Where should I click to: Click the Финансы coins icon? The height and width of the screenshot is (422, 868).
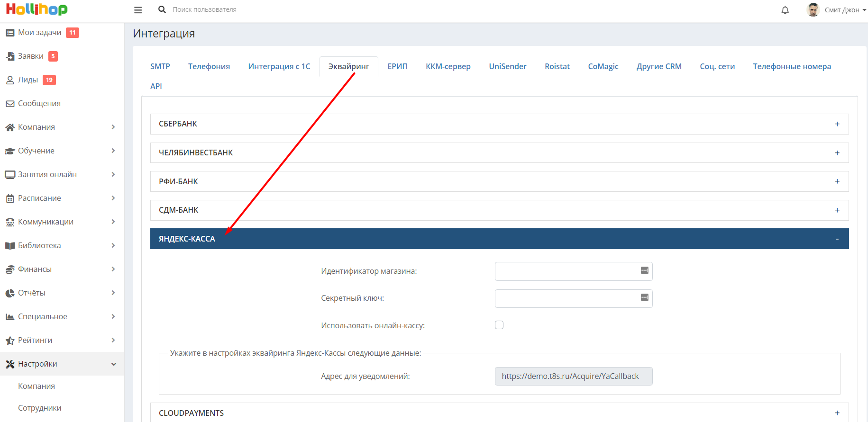coord(10,269)
